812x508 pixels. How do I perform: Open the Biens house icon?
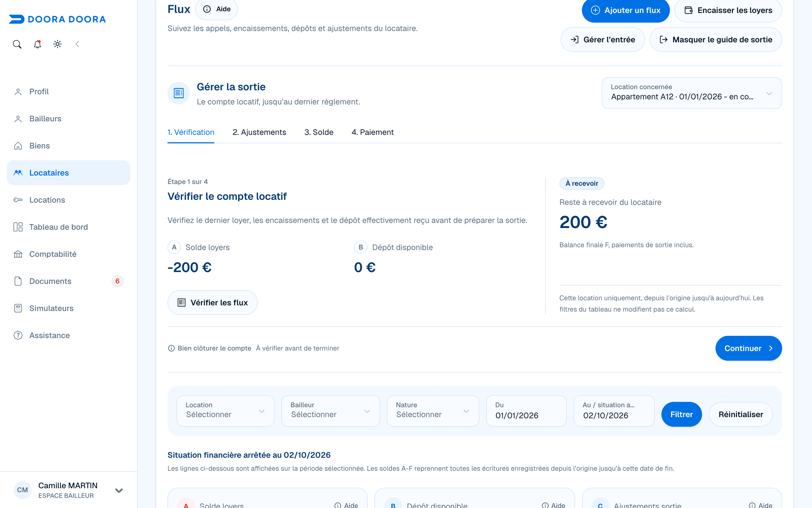tap(18, 146)
